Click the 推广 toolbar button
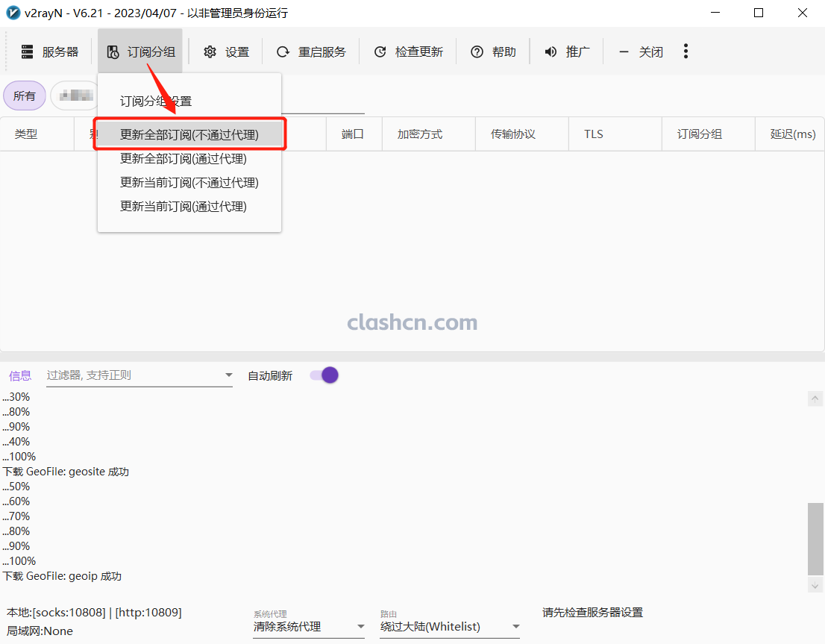 click(567, 51)
